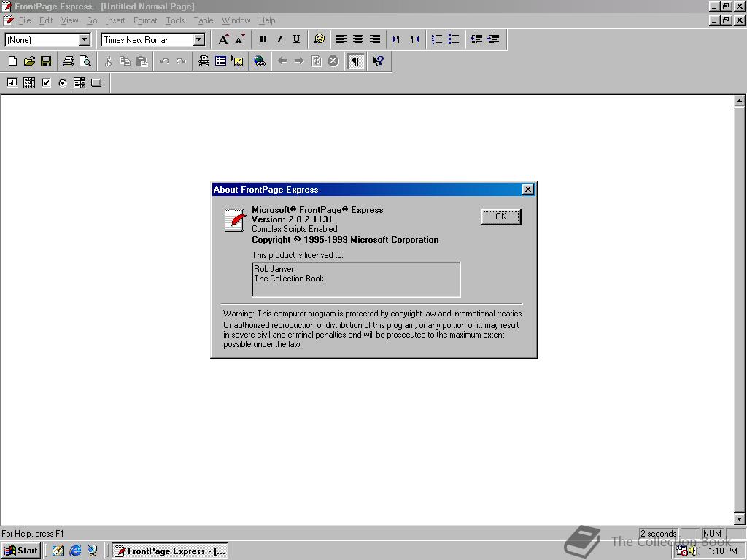The width and height of the screenshot is (747, 560).
Task: Click OK in the About dialog
Action: pyautogui.click(x=500, y=217)
